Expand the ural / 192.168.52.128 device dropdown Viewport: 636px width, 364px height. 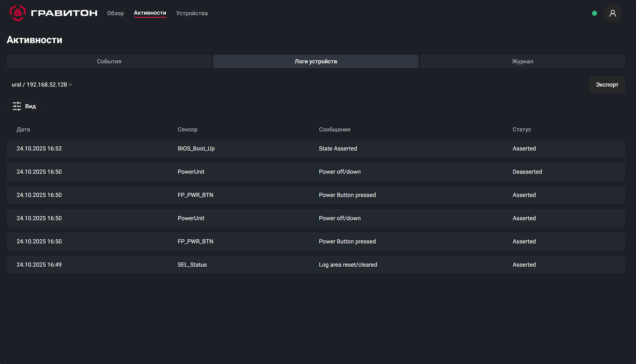pyautogui.click(x=40, y=84)
